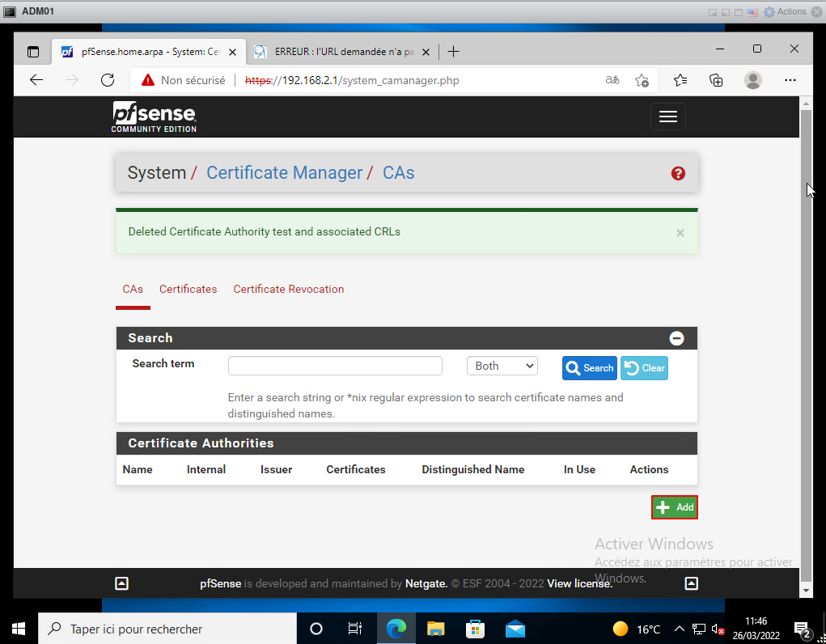Click the red help question mark icon
Viewport: 826px width, 644px height.
(x=678, y=173)
